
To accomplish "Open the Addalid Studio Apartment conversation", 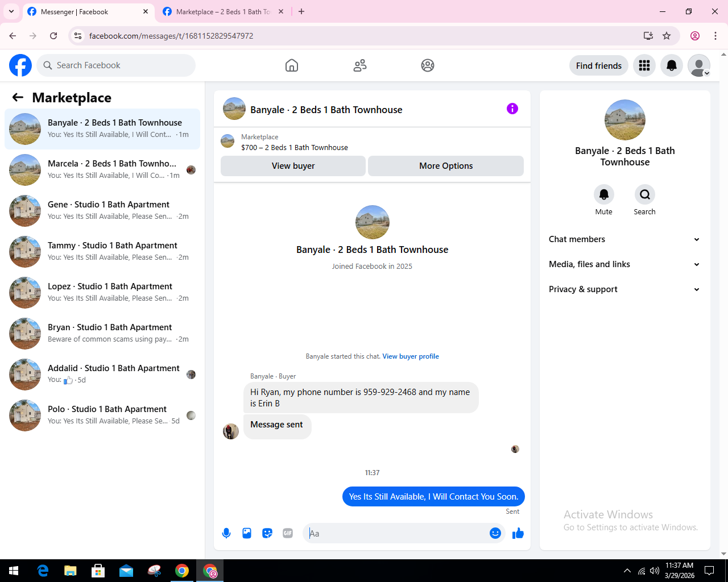I will tap(102, 375).
